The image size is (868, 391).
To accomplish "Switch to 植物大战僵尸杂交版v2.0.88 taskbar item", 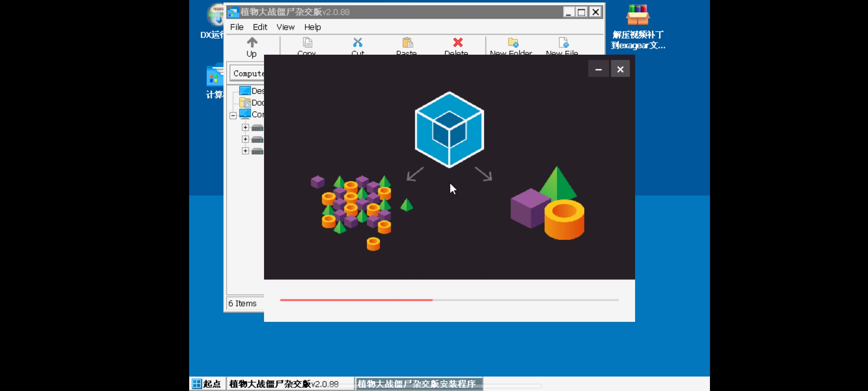I will point(290,384).
